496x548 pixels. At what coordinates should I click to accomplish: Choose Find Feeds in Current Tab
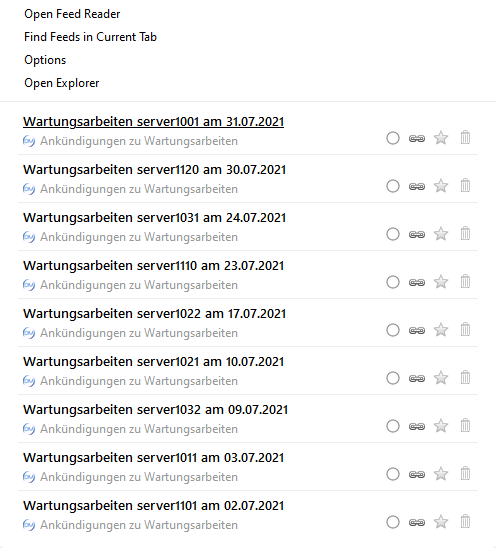coord(90,37)
